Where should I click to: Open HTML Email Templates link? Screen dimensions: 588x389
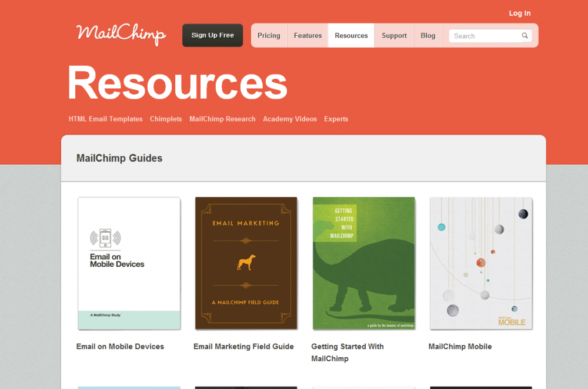pyautogui.click(x=105, y=119)
